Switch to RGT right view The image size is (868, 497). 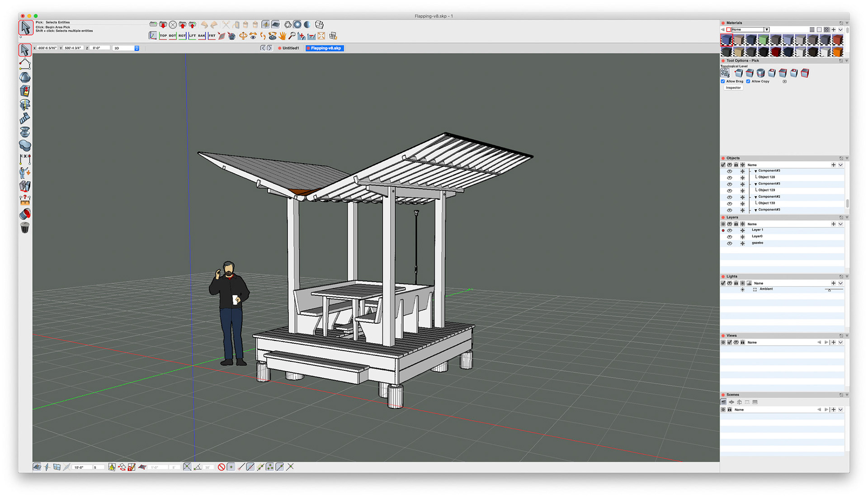pos(182,36)
